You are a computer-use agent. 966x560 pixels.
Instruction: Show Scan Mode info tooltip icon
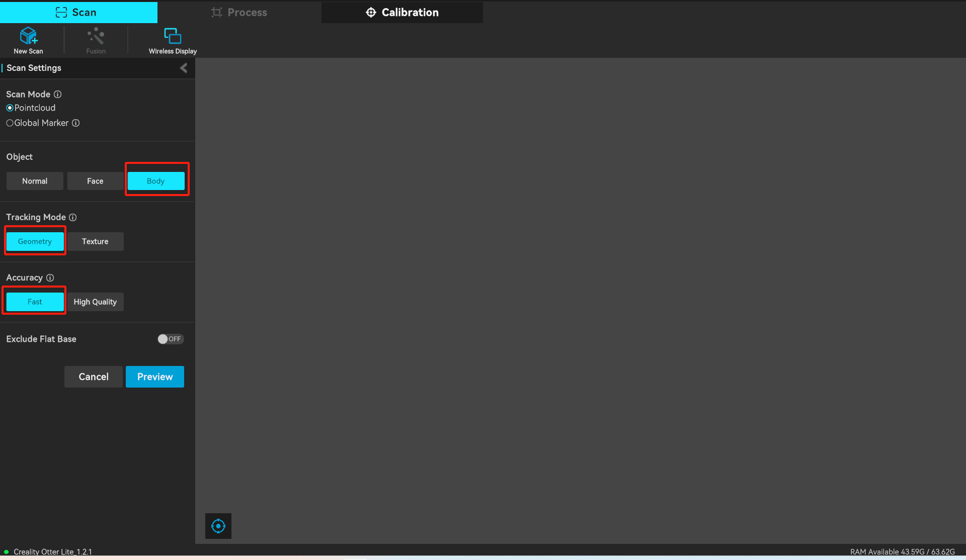58,95
